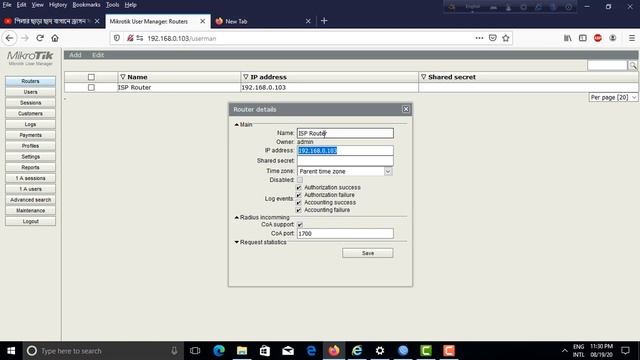This screenshot has width=640, height=360.
Task: Open a new browser tab with plus icon
Action: pos(324,21)
